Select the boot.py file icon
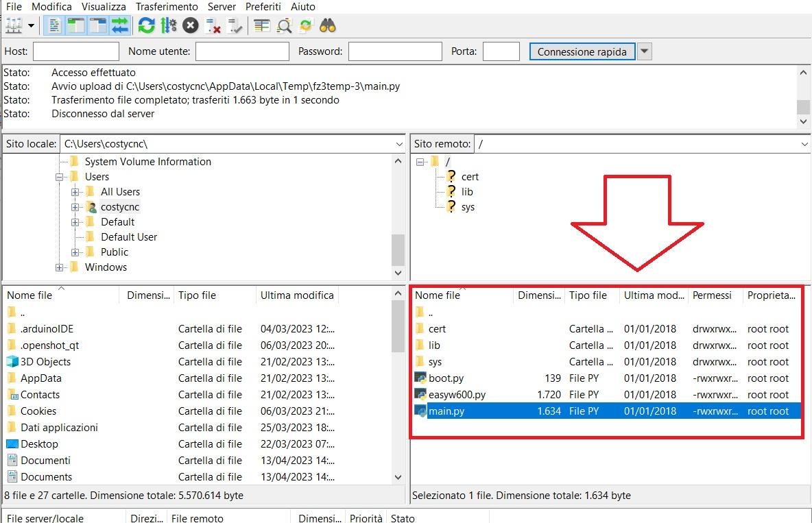Image resolution: width=812 pixels, height=523 pixels. click(x=420, y=378)
